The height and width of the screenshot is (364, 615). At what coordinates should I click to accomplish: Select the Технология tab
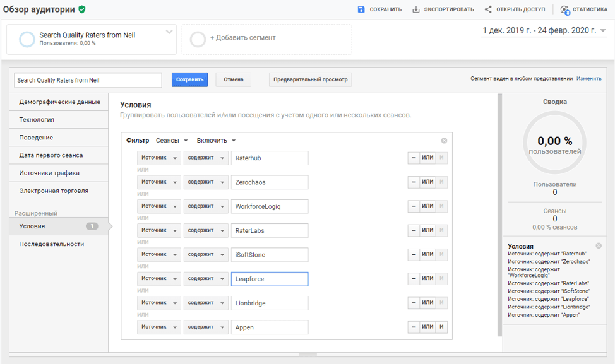pos(59,119)
